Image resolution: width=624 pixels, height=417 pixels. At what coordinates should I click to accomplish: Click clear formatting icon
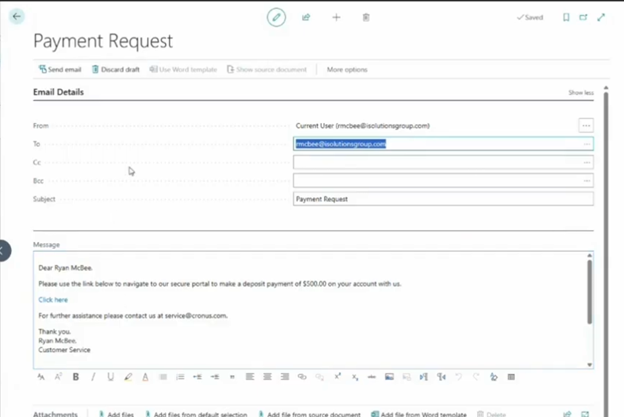(x=493, y=377)
